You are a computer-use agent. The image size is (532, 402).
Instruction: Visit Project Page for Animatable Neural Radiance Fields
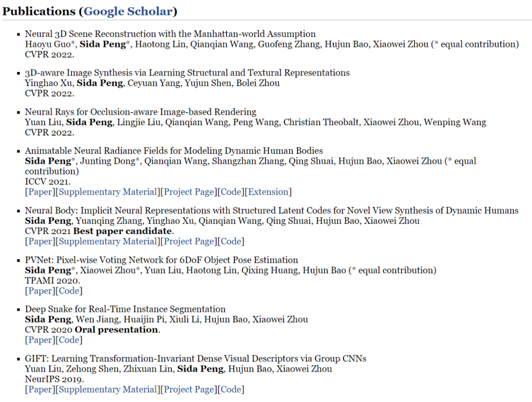click(x=189, y=192)
